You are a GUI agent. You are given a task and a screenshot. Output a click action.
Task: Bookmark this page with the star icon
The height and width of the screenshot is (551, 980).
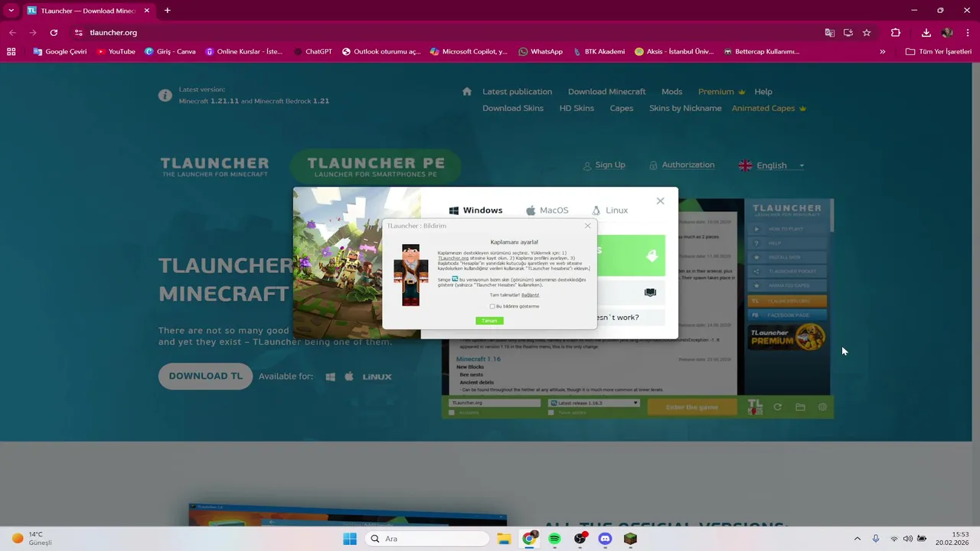[x=867, y=33]
